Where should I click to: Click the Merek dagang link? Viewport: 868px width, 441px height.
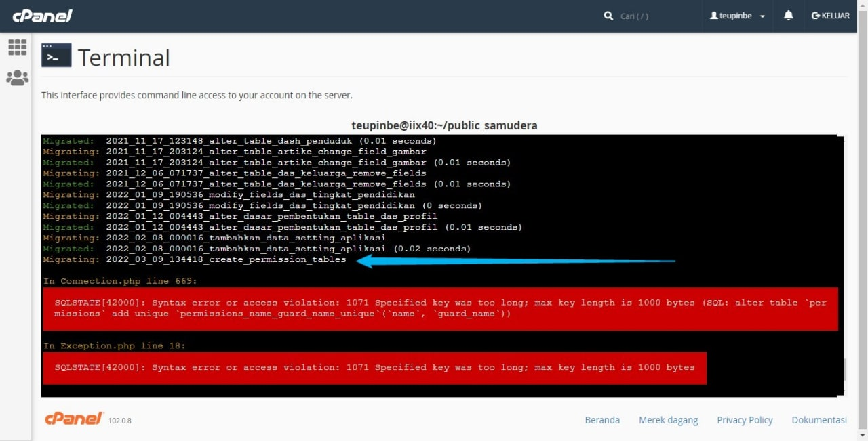click(668, 420)
